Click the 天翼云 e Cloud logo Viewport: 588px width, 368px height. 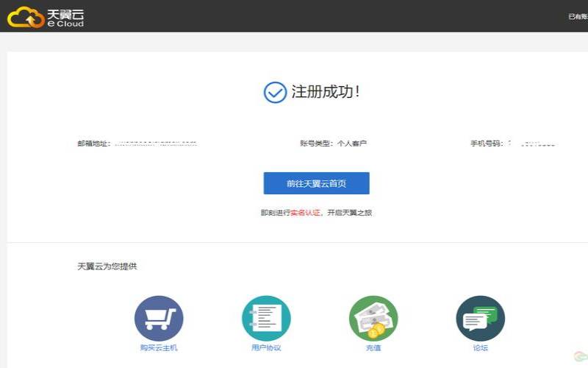[46, 17]
